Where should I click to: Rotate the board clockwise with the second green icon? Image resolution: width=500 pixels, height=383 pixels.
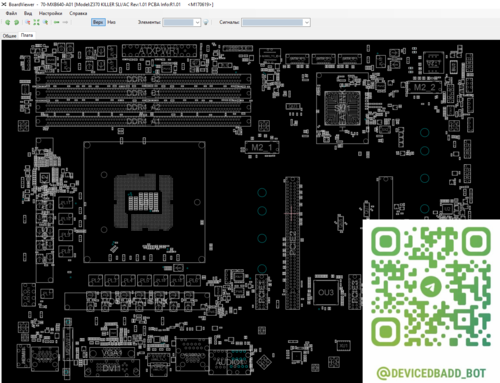[x=16, y=22]
